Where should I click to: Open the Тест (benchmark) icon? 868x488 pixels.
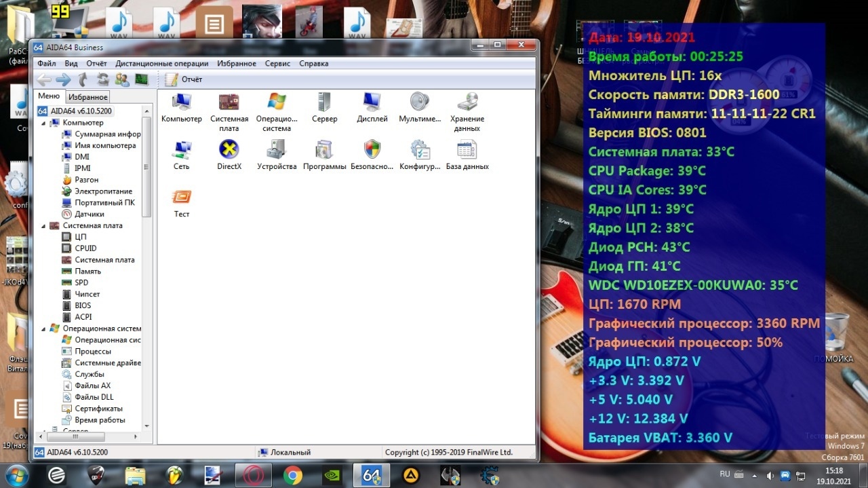pos(181,198)
